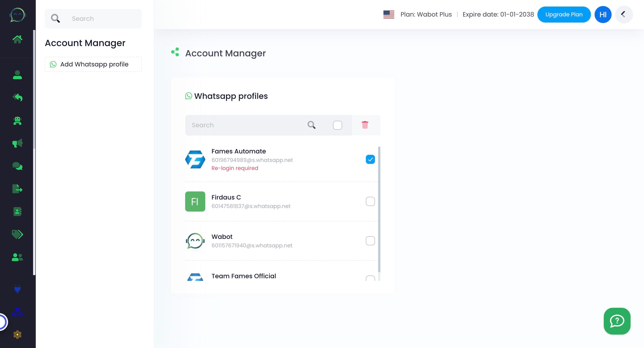Click Add Whatsapp profile menu item
The image size is (644, 348).
[93, 64]
